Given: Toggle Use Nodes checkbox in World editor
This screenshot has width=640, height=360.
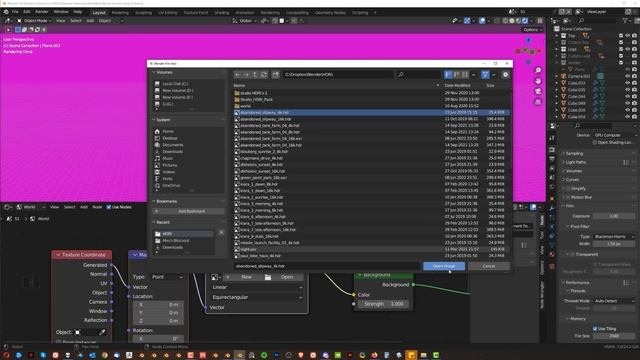Looking at the screenshot, I should point(109,207).
